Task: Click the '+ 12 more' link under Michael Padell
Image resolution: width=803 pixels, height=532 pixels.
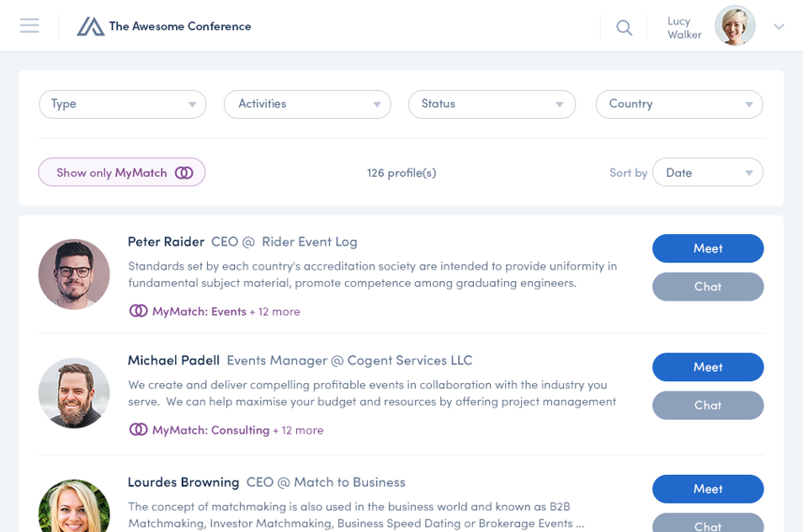Action: coord(298,430)
